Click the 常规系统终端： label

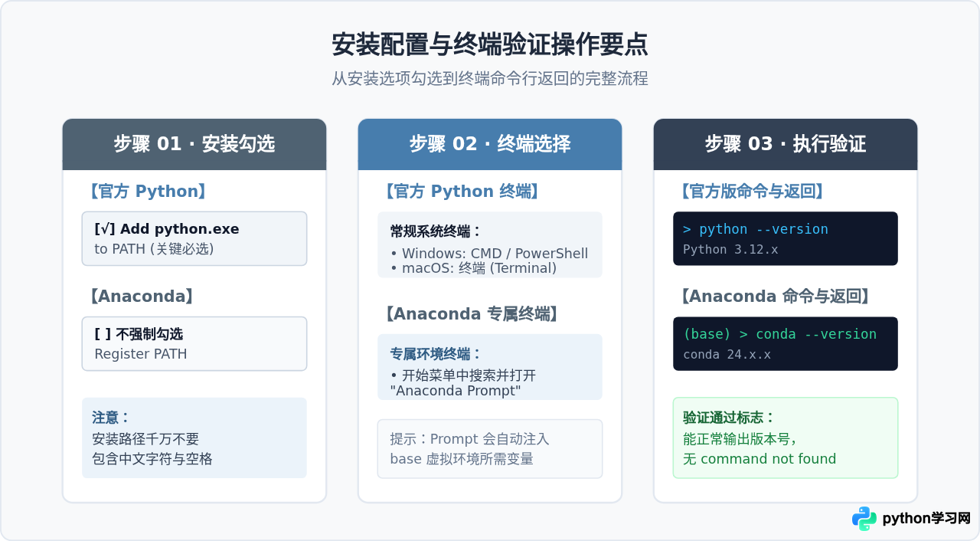coord(436,231)
